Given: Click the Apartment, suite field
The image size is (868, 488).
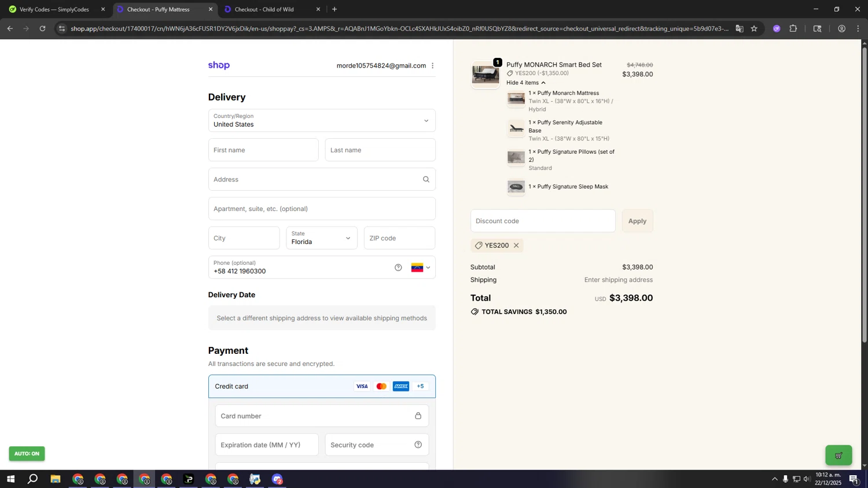Looking at the screenshot, I should [322, 209].
